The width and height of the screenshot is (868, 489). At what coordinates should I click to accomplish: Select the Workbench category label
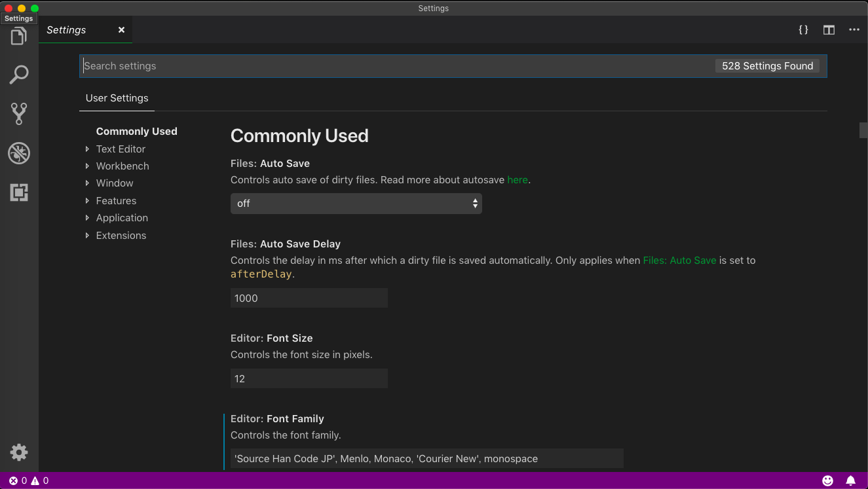123,166
